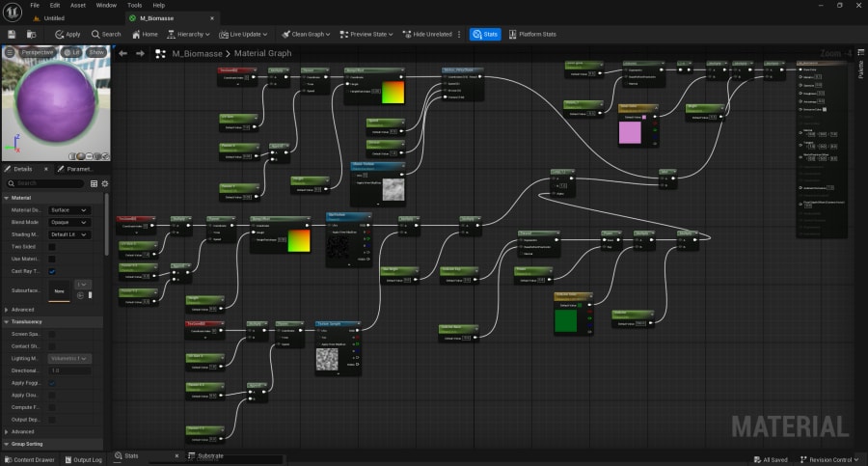The image size is (868, 466).
Task: Close the M_Biomasse tab
Action: [212, 18]
